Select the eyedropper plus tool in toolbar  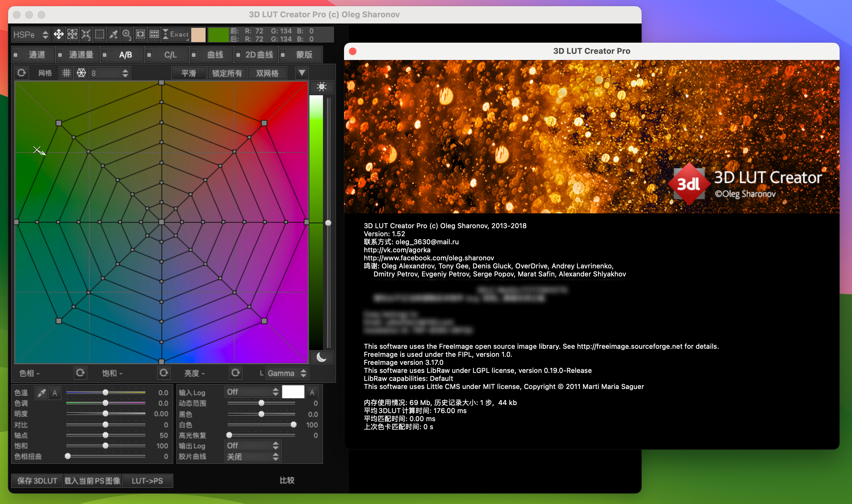pos(113,34)
